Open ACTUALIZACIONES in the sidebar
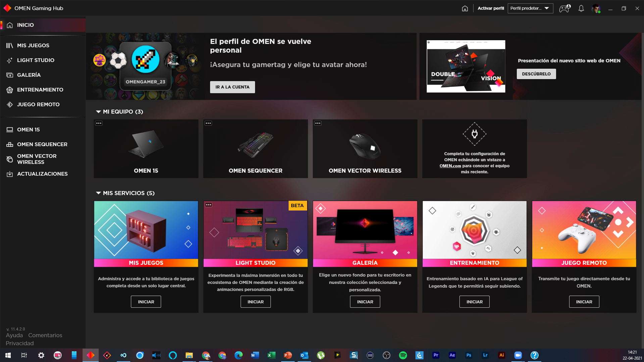644x362 pixels. [43, 174]
